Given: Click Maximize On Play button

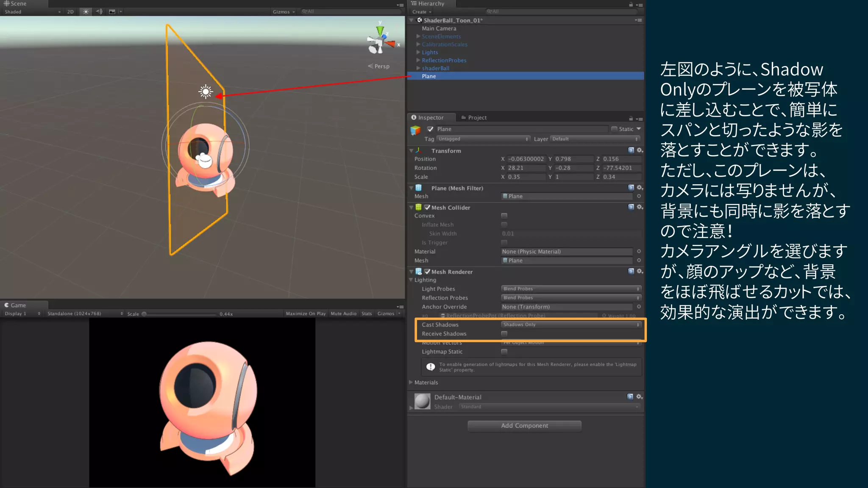Looking at the screenshot, I should (x=306, y=313).
